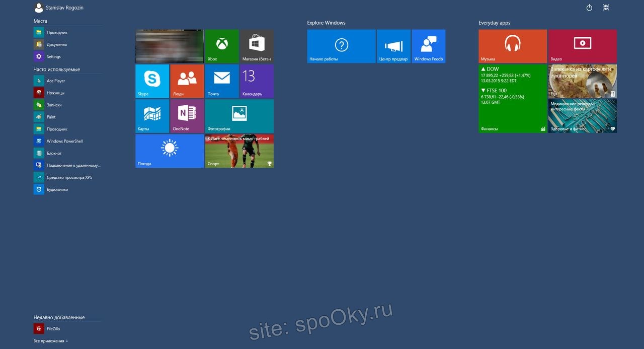Open Подключение к удаленному remote desktop
The image size is (644, 349).
(67, 166)
